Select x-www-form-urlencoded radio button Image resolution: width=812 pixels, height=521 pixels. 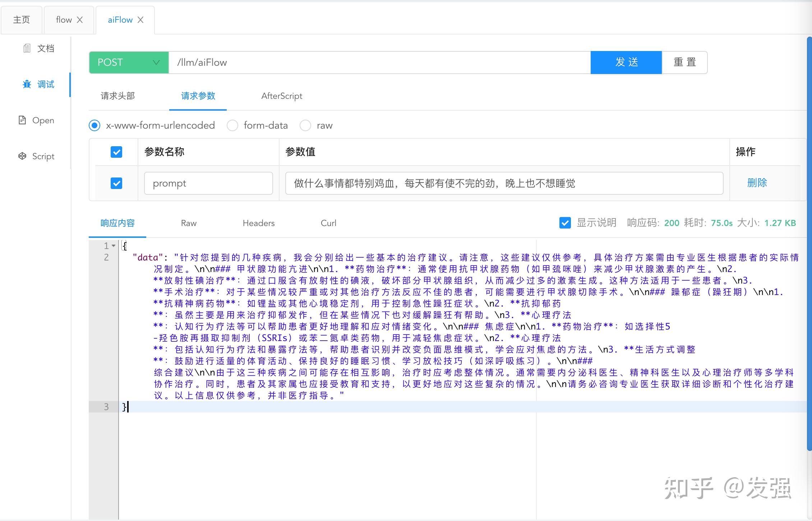pos(94,125)
